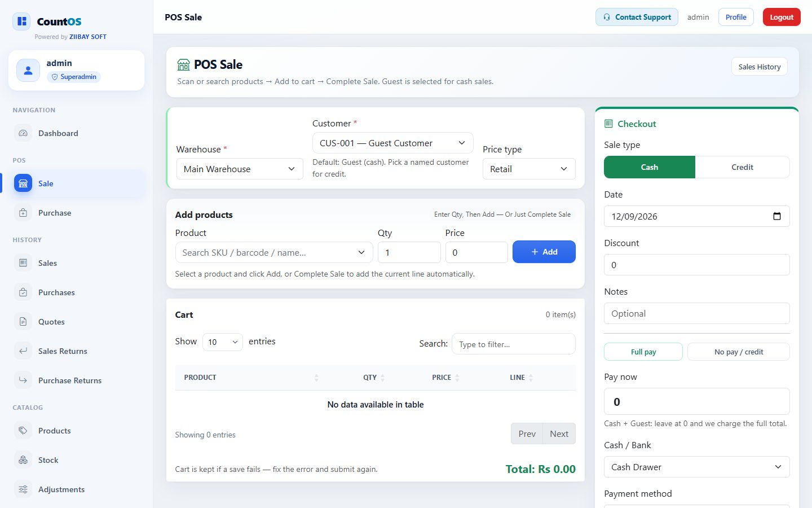This screenshot has height=508, width=812.
Task: Open the Guest Customer dropdown
Action: pyautogui.click(x=393, y=143)
